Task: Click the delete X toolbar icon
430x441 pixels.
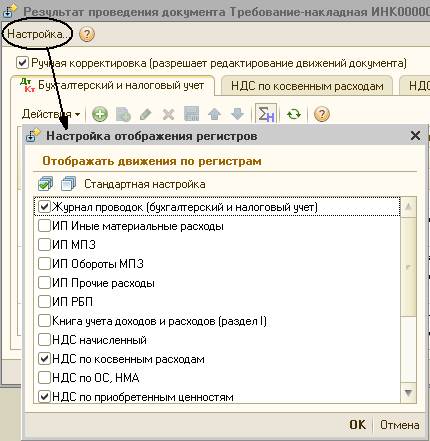Action: click(x=168, y=114)
